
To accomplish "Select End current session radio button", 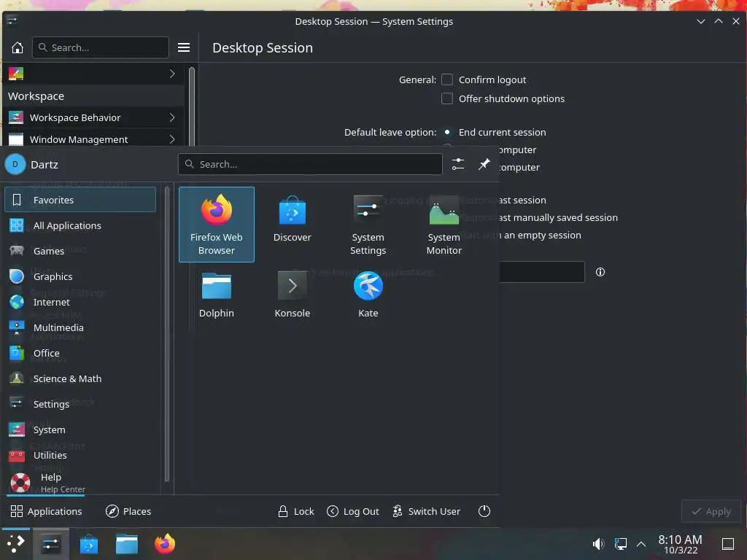I will point(447,132).
